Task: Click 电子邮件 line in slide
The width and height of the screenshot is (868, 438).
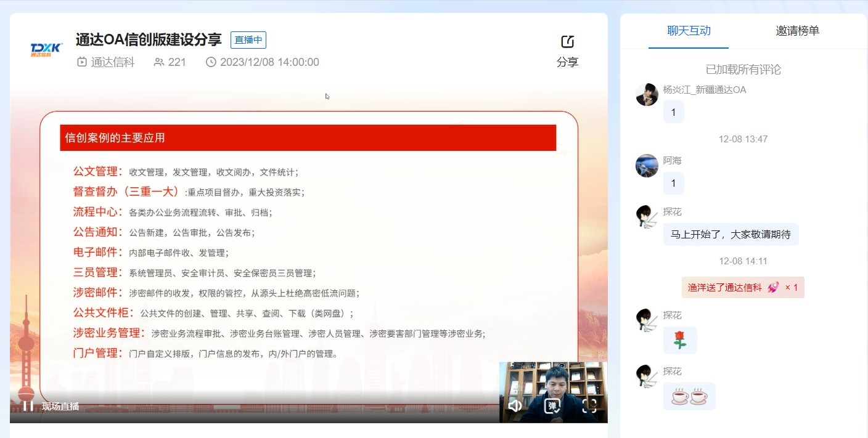Action: coord(150,252)
